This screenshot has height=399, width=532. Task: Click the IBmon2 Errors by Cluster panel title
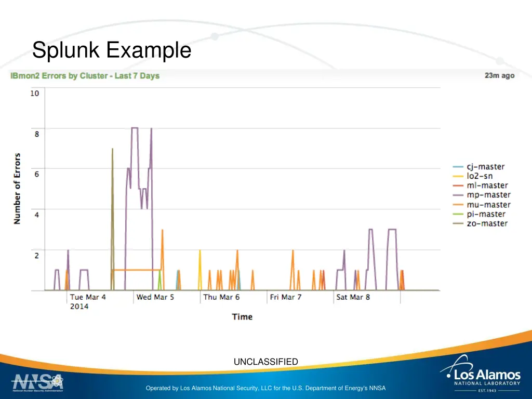[x=85, y=76]
